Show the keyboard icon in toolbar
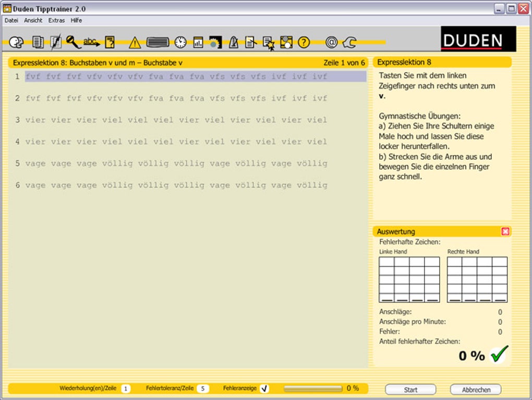The image size is (532, 400). tap(158, 42)
